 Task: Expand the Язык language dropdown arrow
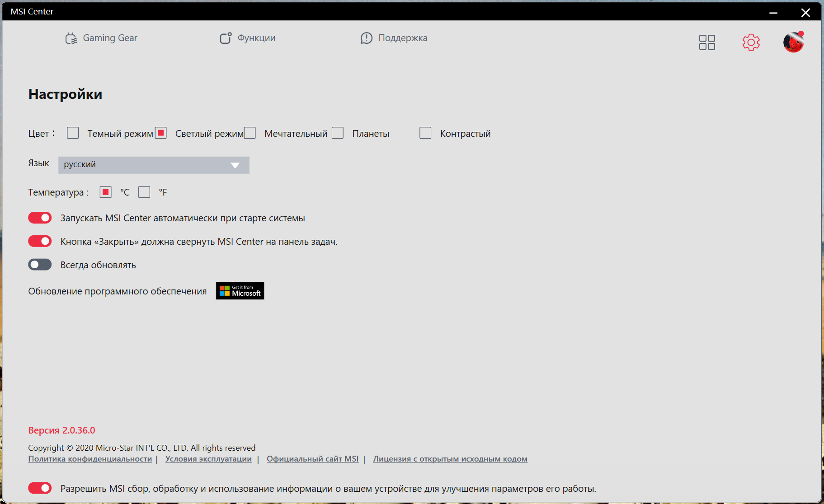tap(235, 165)
